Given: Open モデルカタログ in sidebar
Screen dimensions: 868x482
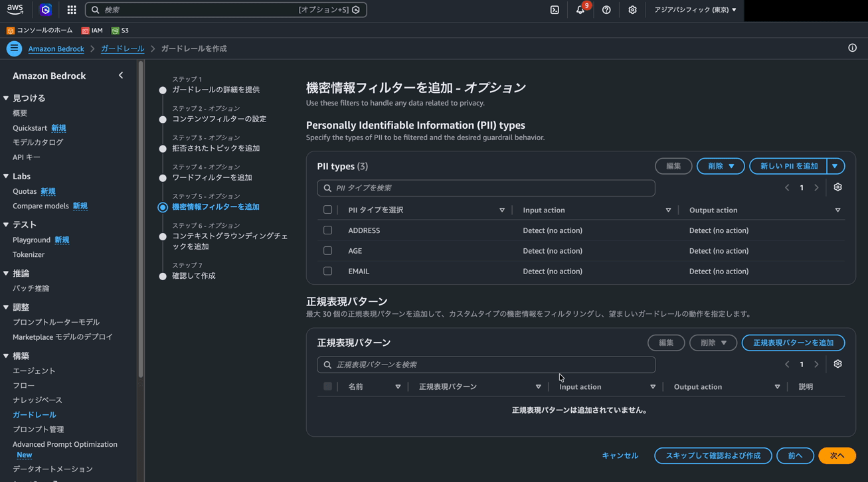Looking at the screenshot, I should tap(38, 142).
